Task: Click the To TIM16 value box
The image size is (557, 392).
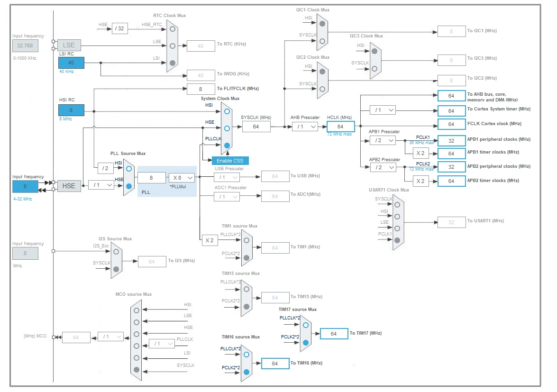Action: point(275,364)
